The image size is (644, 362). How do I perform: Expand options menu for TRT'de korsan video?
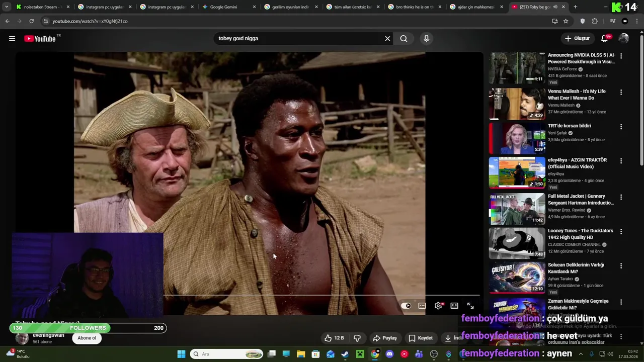[621, 127]
